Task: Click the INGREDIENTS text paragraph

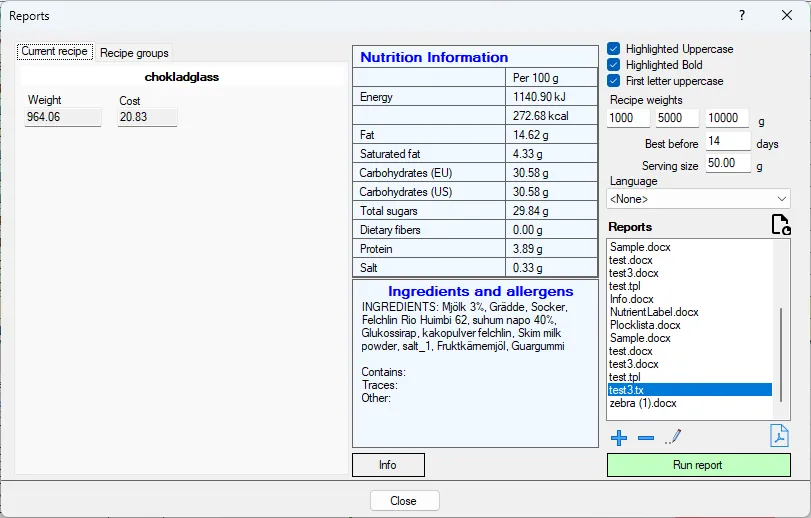Action: 464,326
